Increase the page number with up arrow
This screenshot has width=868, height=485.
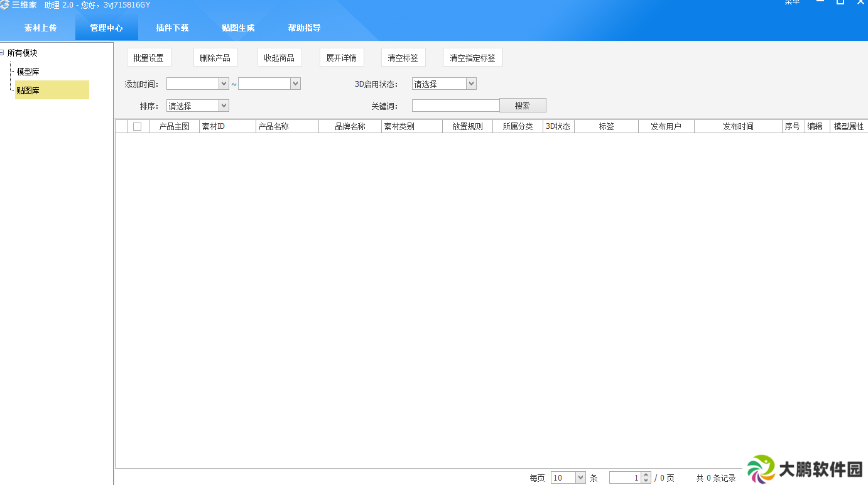click(x=646, y=475)
